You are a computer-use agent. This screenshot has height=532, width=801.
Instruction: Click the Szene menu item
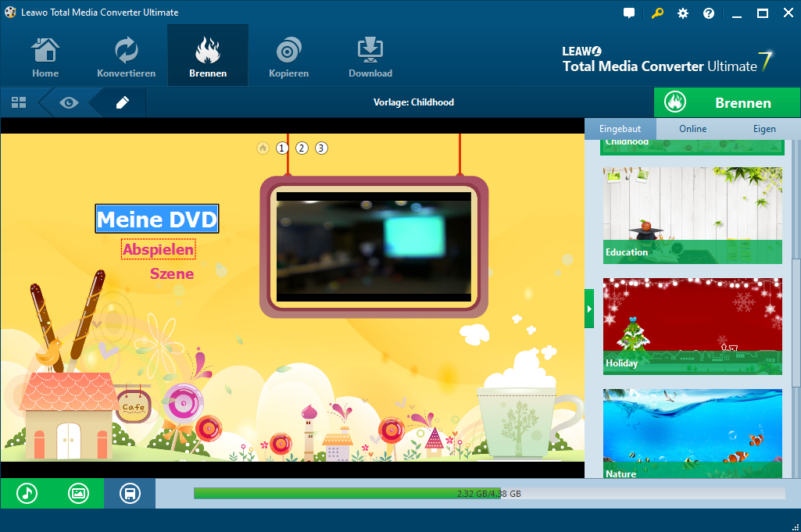[x=172, y=273]
